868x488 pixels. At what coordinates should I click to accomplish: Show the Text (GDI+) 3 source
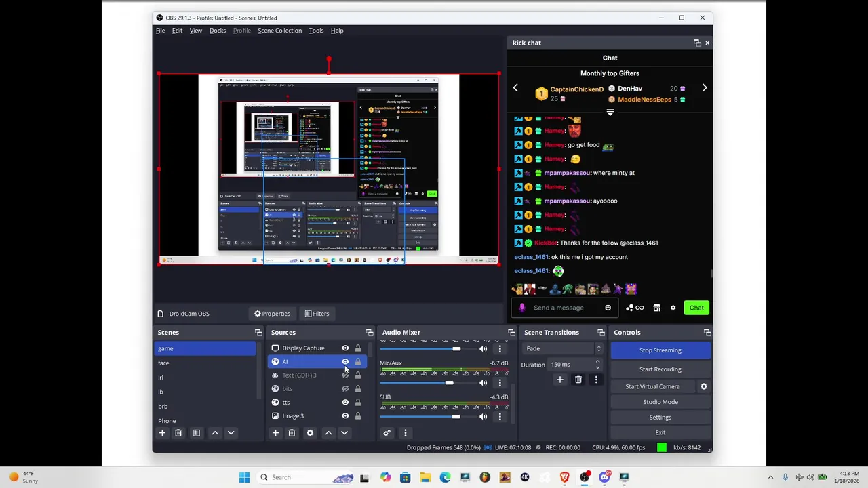point(345,375)
